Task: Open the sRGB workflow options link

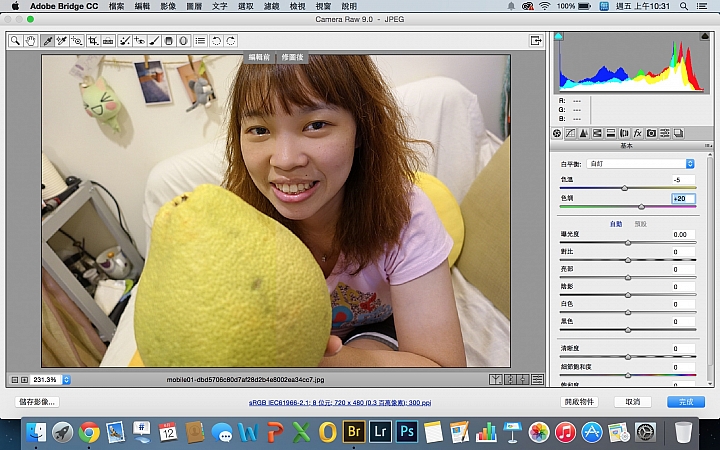Action: coord(340,402)
